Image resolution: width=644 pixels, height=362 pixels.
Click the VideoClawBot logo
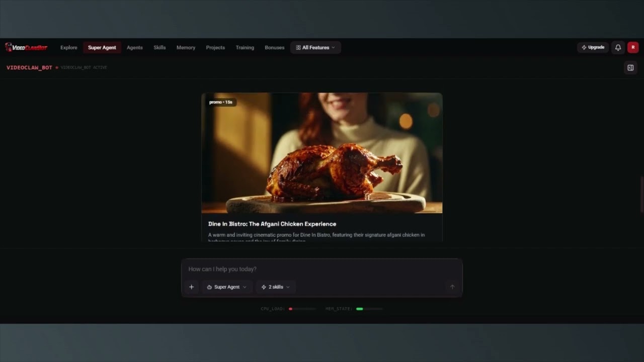(26, 47)
